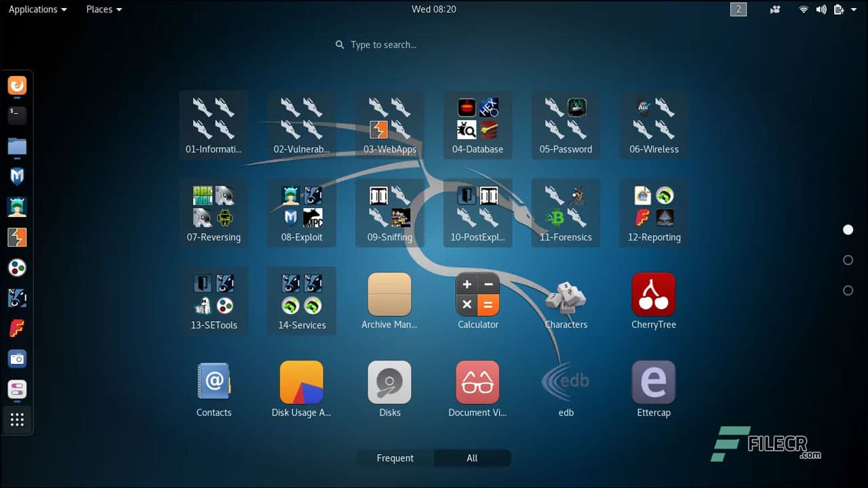Launch the Calculator app
The width and height of the screenshot is (868, 488).
tap(477, 293)
